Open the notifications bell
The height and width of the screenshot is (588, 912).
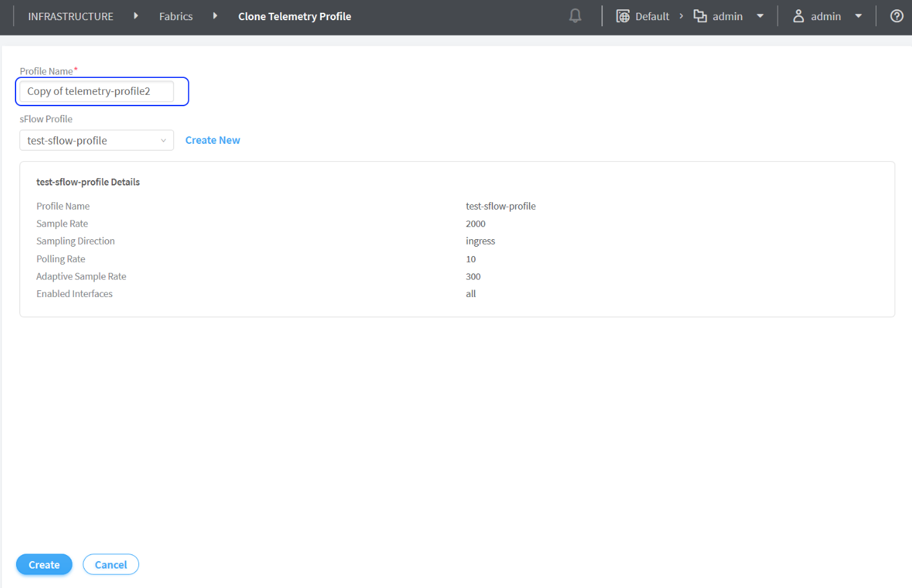coord(575,16)
